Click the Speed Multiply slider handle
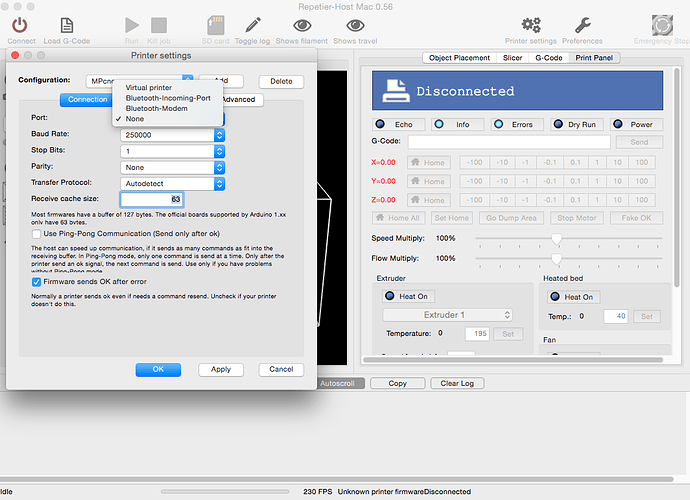This screenshot has height=500, width=690. [556, 239]
